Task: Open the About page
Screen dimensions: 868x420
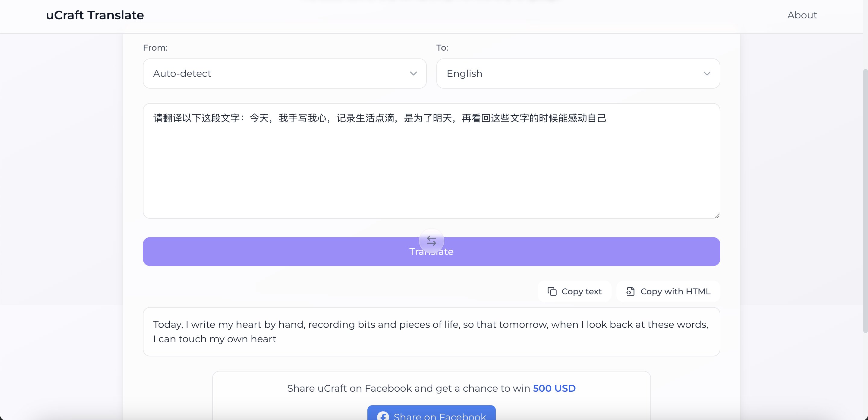Action: coord(802,15)
